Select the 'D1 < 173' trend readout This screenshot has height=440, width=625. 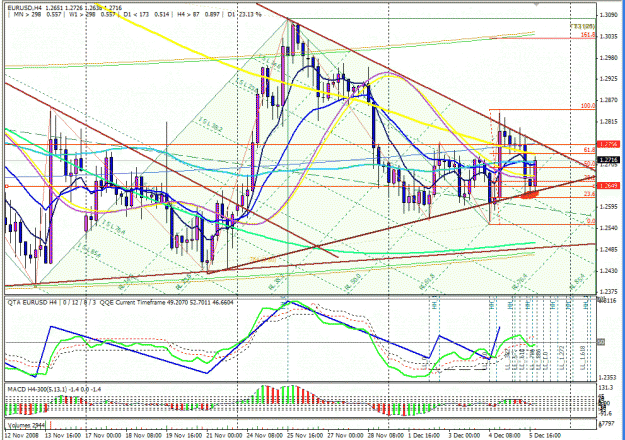pos(136,14)
